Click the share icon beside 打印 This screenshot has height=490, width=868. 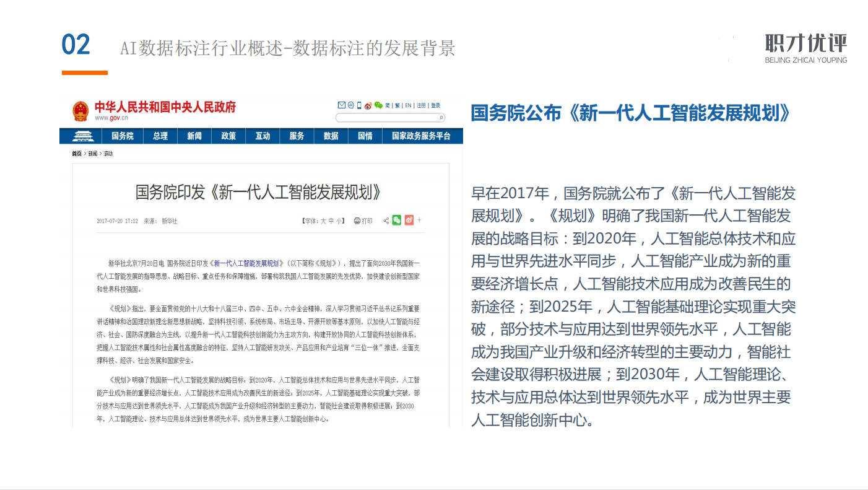coord(386,220)
